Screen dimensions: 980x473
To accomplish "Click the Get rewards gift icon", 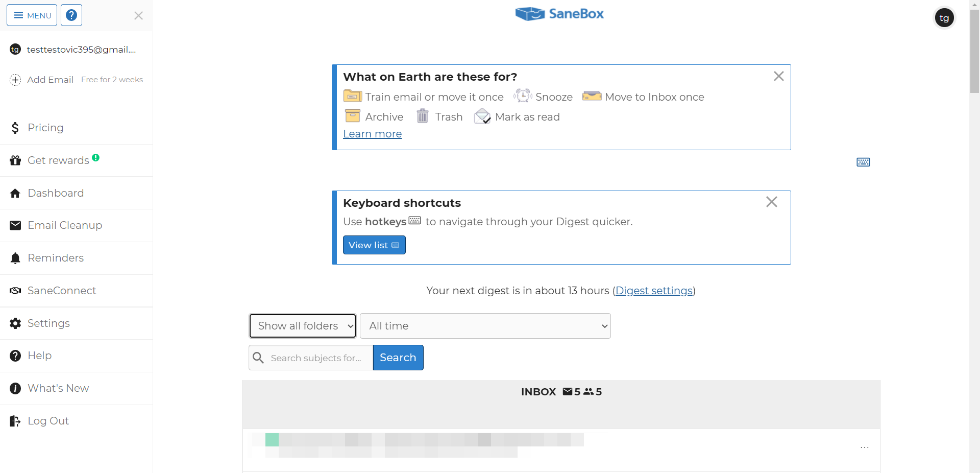I will pyautogui.click(x=15, y=160).
